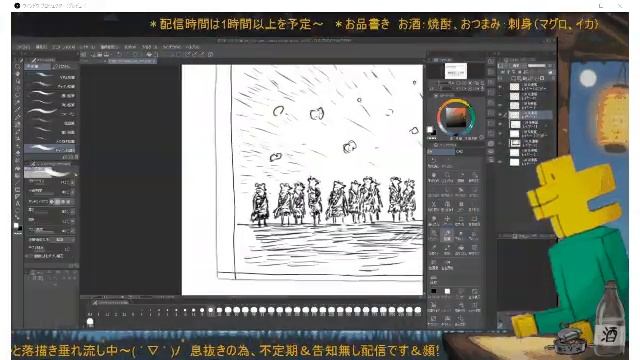Select the highlighted layer row in layer panel

point(531,115)
